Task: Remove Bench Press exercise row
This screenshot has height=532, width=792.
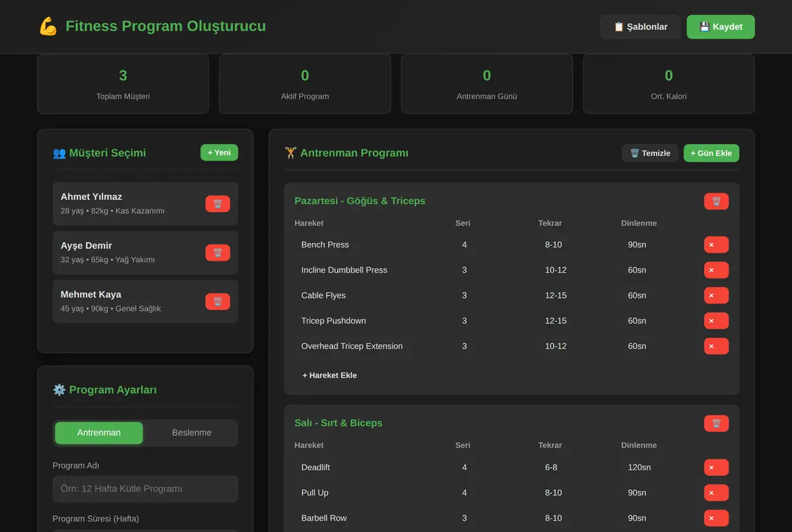Action: 716,245
